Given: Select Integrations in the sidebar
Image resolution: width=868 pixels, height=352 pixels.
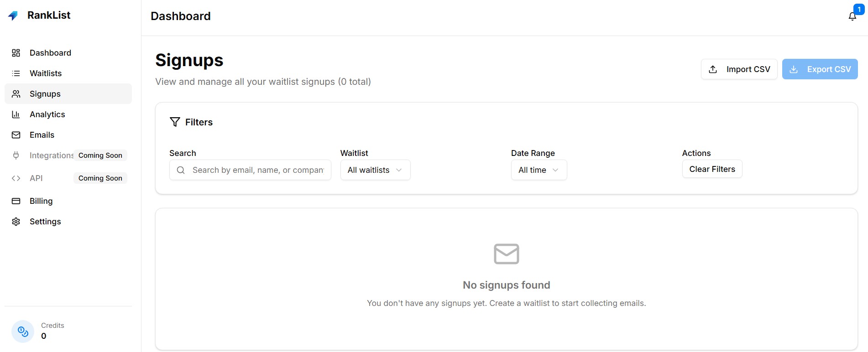Looking at the screenshot, I should click(51, 155).
